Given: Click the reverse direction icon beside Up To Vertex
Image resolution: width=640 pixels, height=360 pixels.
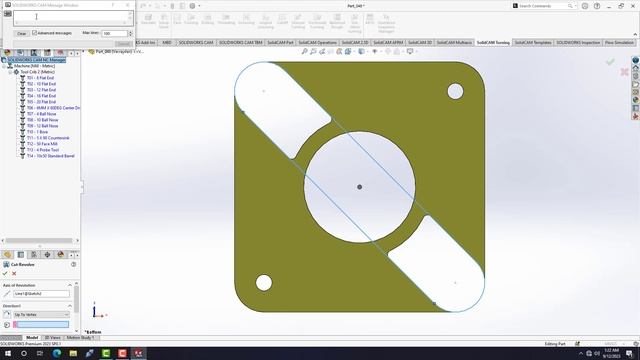Looking at the screenshot, I should click(x=7, y=314).
